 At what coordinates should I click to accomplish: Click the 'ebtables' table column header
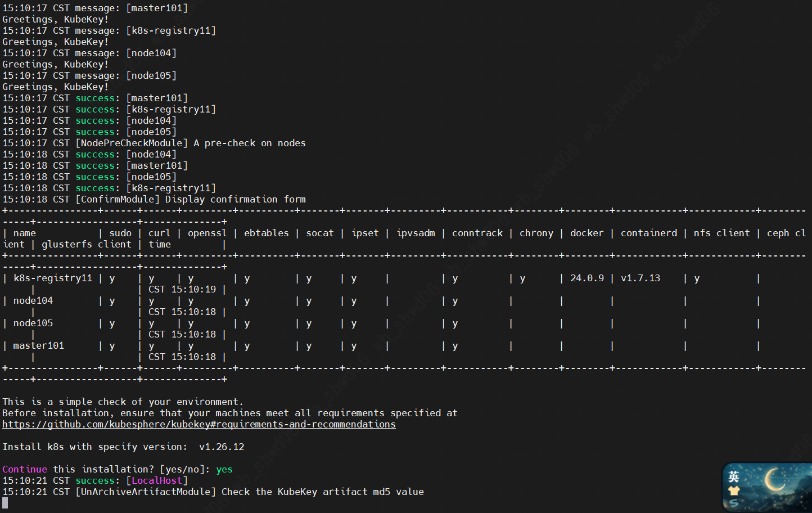coord(267,233)
